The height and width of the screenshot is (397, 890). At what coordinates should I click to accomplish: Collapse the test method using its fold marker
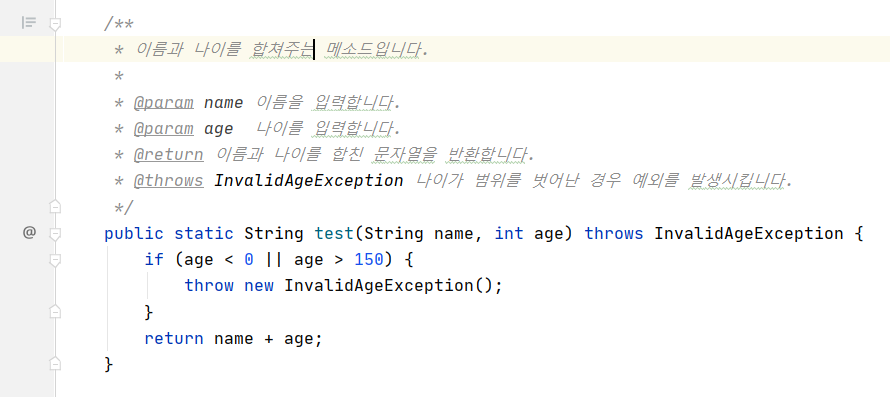(55, 233)
